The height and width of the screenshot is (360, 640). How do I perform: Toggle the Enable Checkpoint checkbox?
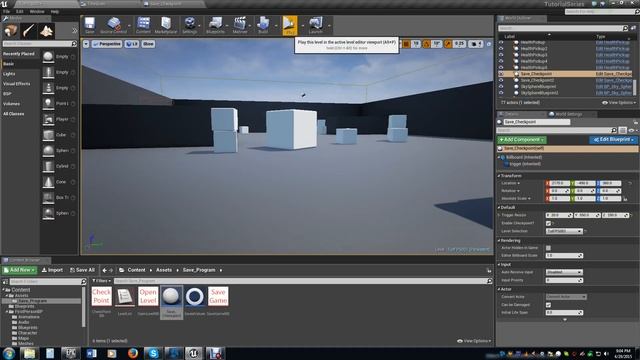click(548, 223)
